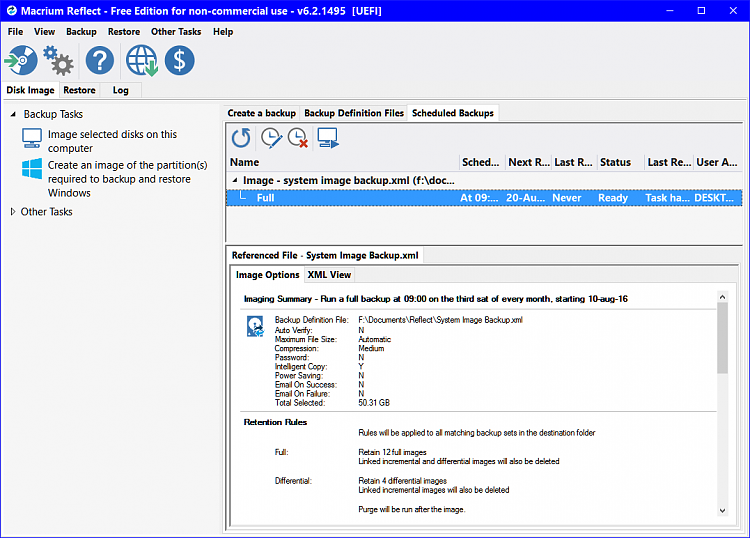Image resolution: width=750 pixels, height=538 pixels.
Task: Click the Never last run cell
Action: tap(567, 198)
